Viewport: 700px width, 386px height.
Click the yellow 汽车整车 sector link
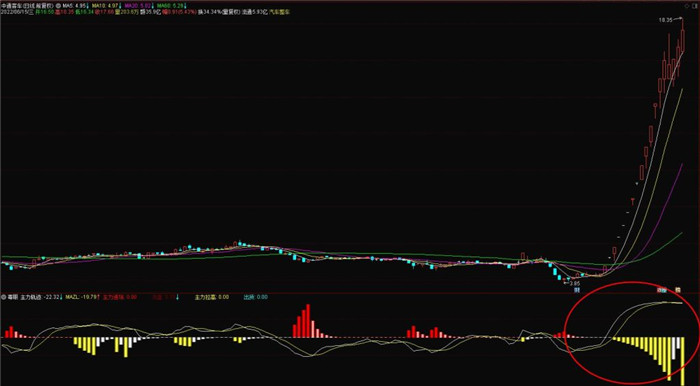pos(279,12)
